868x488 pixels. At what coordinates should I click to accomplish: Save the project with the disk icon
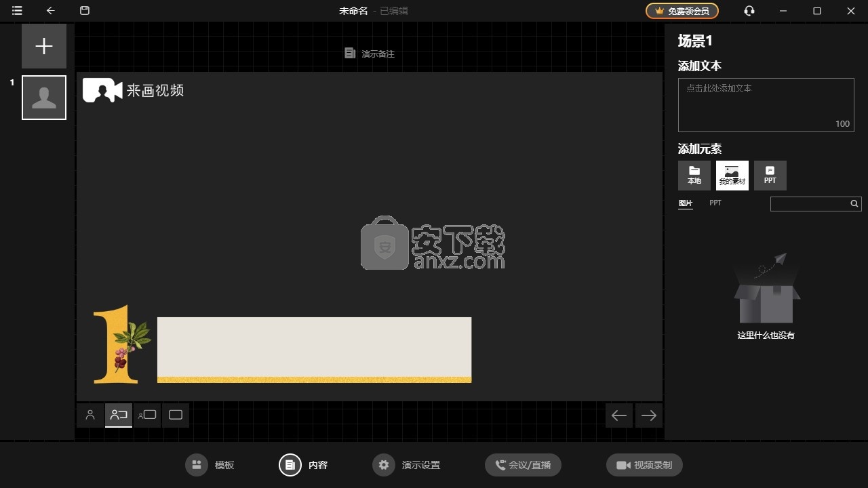point(85,11)
